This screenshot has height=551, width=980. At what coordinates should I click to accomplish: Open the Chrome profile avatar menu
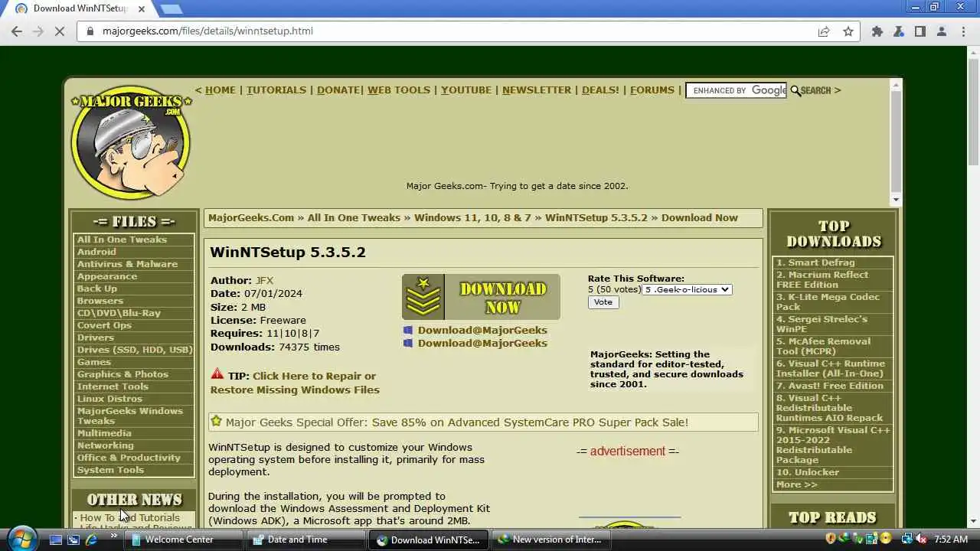pyautogui.click(x=942, y=31)
